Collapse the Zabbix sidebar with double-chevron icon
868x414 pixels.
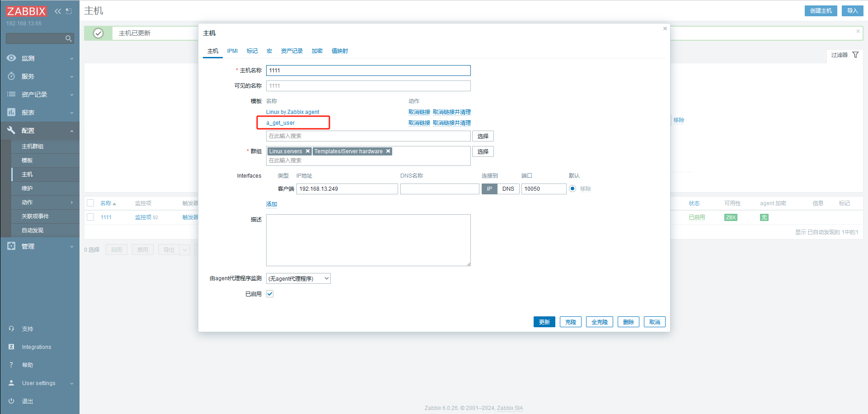[58, 11]
